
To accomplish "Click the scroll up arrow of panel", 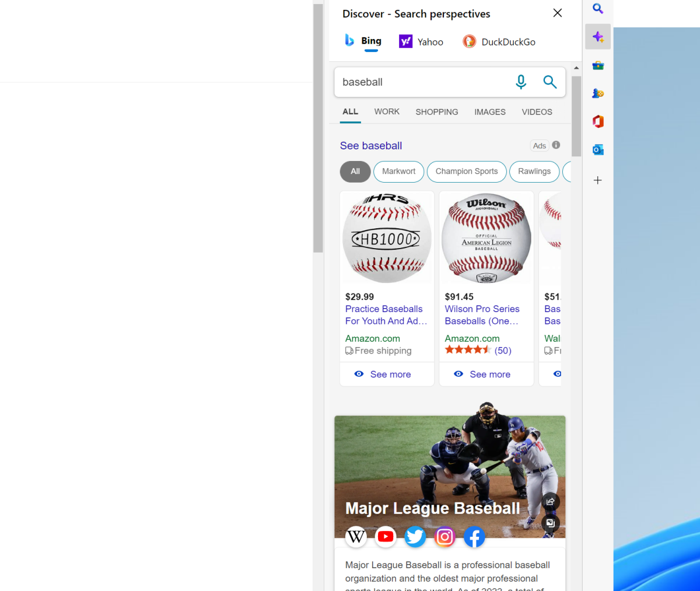I will click(576, 68).
